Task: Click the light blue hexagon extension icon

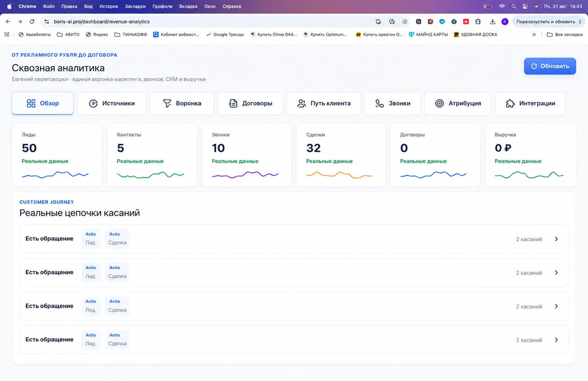Action: tap(442, 21)
